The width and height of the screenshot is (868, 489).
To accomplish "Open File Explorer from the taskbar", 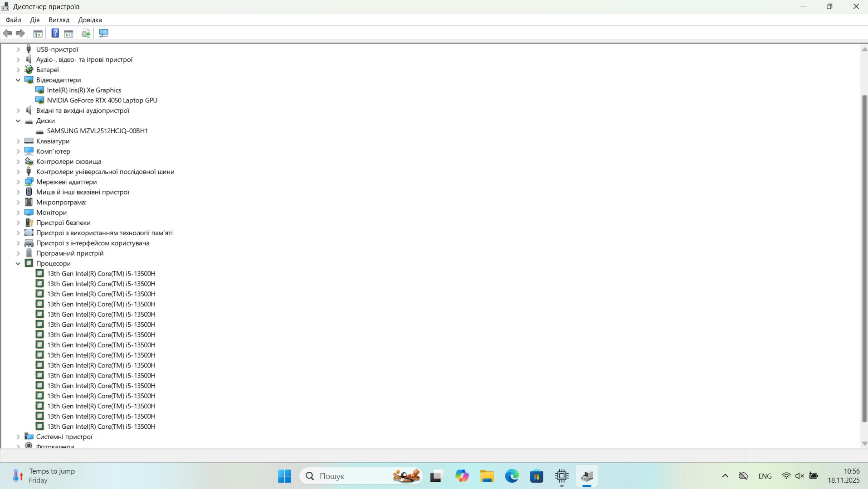I will (x=487, y=476).
